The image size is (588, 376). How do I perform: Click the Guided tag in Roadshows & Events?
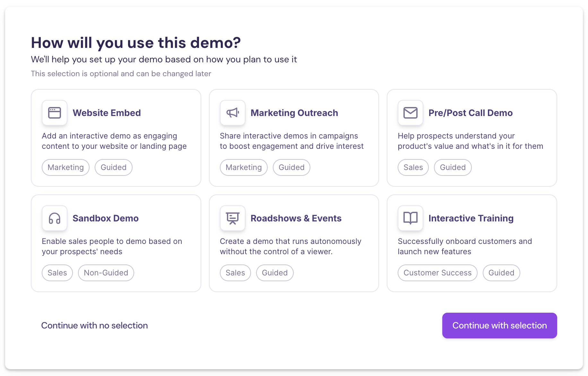click(275, 273)
